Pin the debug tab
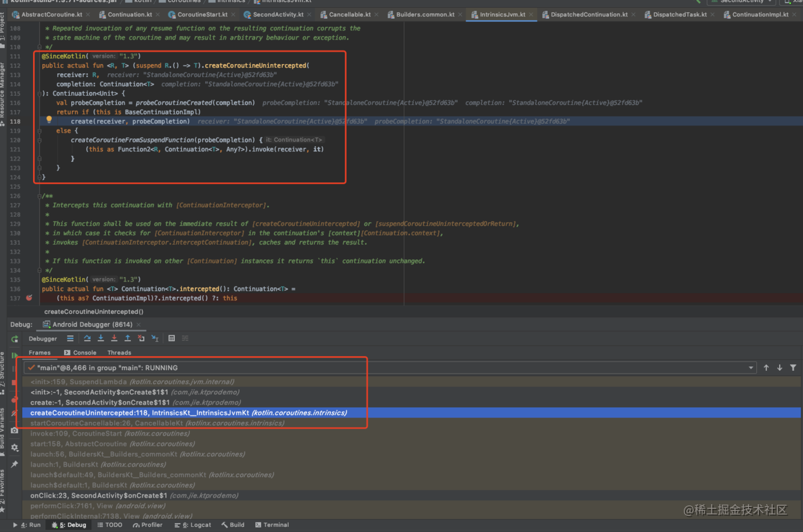The height and width of the screenshot is (532, 803). 14,464
